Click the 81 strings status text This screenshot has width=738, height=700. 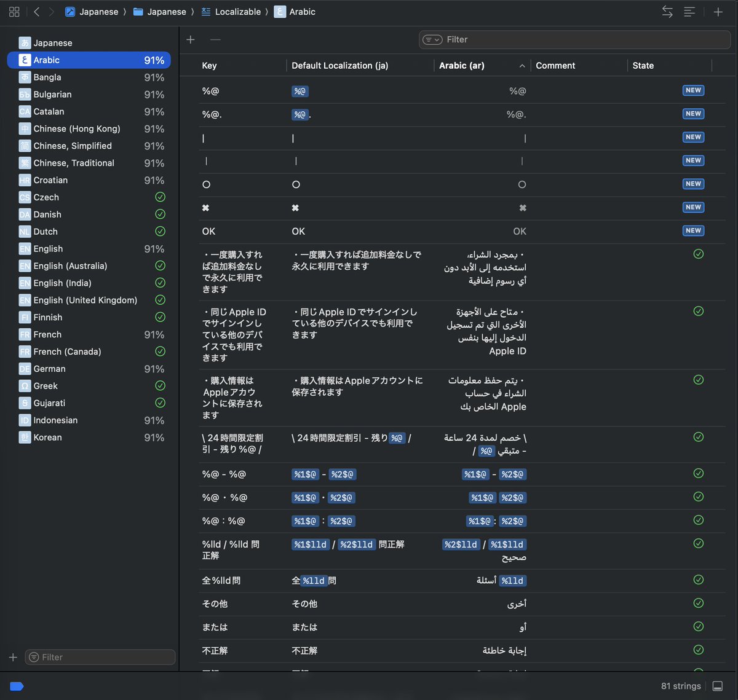pos(681,686)
